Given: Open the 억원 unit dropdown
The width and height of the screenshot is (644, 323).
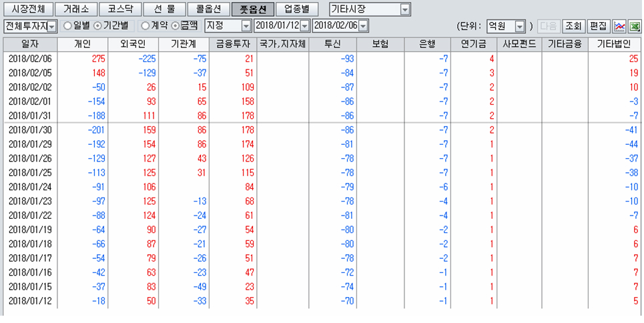Looking at the screenshot, I should (519, 26).
